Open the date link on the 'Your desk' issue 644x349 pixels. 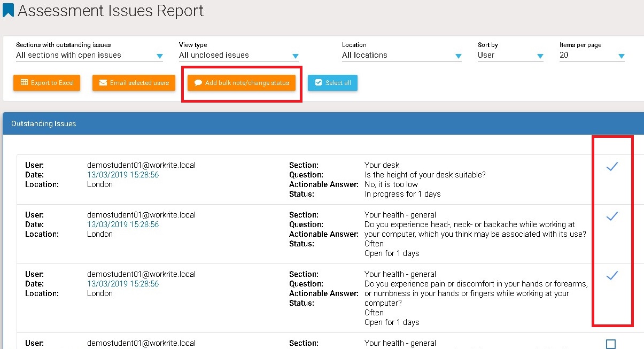pyautogui.click(x=122, y=175)
